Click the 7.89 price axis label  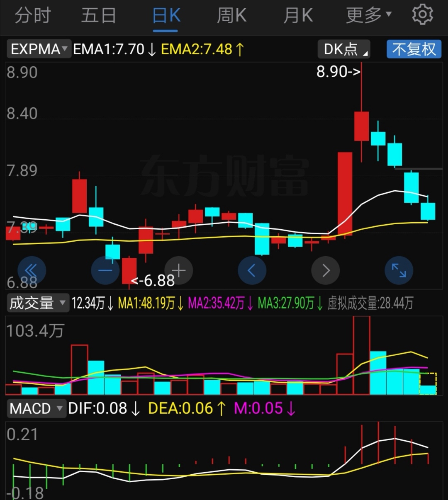tap(22, 170)
